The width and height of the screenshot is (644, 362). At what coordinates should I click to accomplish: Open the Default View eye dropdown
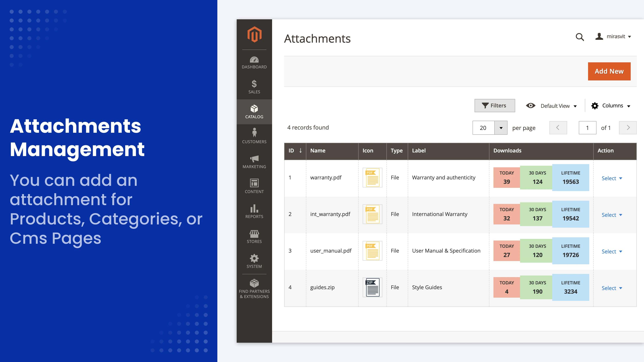[x=551, y=106]
